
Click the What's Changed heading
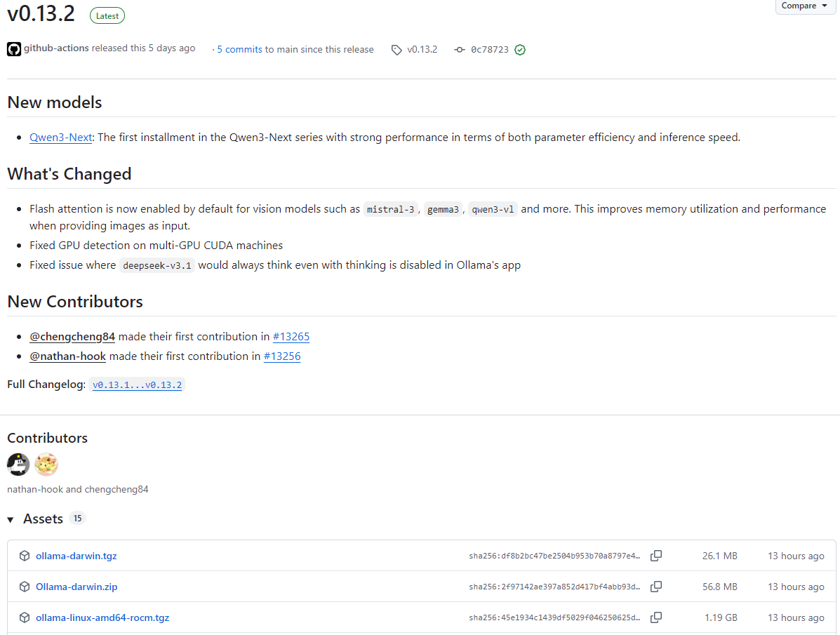[69, 174]
